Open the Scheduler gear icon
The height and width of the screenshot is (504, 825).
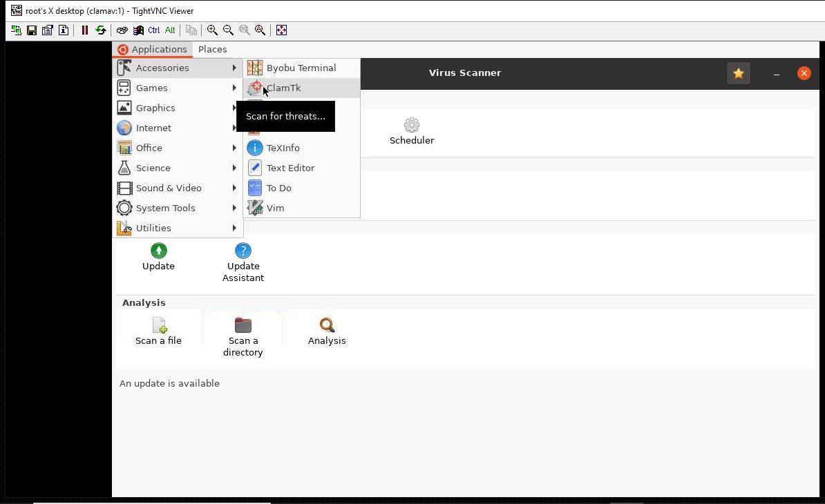[x=412, y=125]
